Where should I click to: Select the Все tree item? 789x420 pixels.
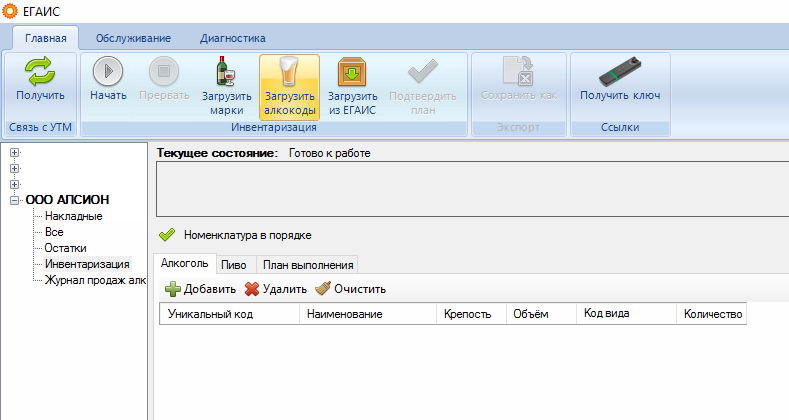point(54,232)
